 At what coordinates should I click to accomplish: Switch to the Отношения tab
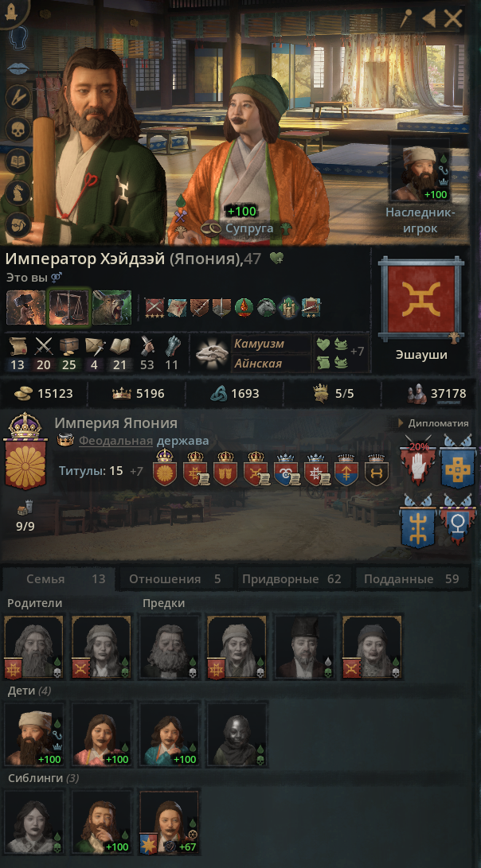(174, 579)
